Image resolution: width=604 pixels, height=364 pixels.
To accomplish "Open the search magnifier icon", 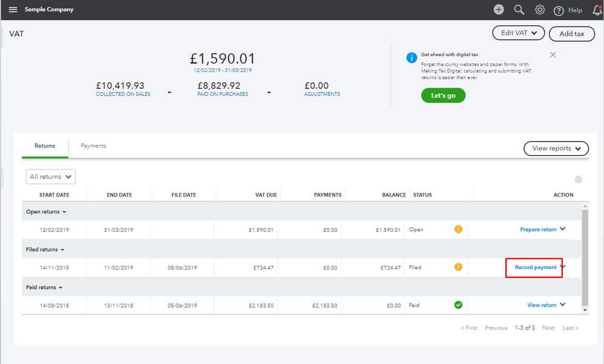I will click(519, 10).
